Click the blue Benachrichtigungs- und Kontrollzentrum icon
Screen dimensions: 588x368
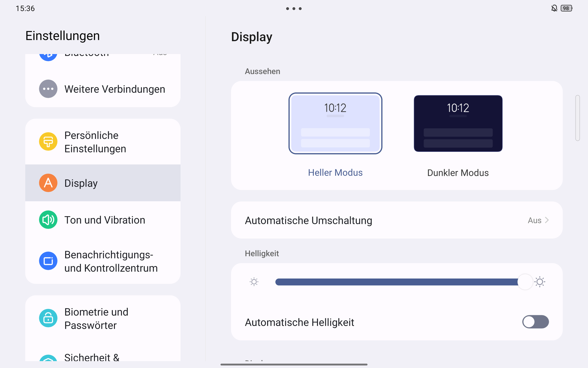(x=48, y=261)
